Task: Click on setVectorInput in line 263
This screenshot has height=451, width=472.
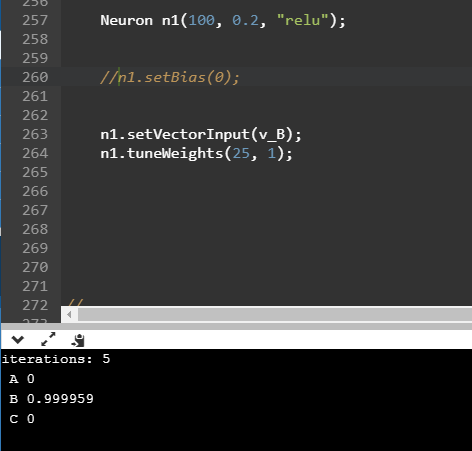Action: (x=188, y=135)
